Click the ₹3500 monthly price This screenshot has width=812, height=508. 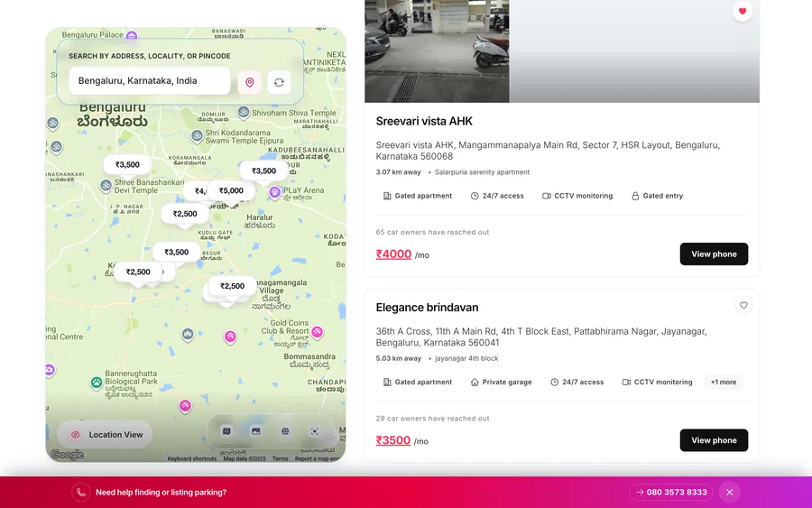[x=393, y=440]
